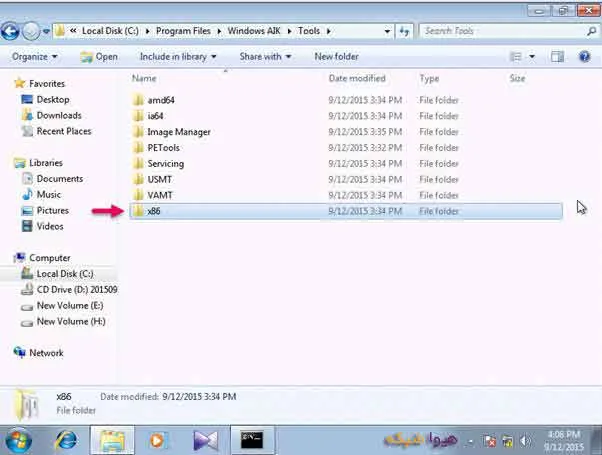Go back using the Back arrow button
This screenshot has height=455, width=602.
[10, 31]
